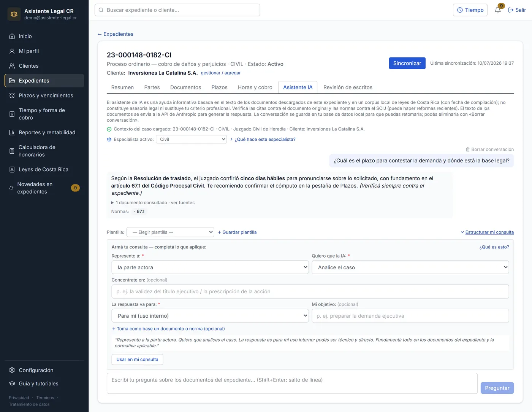Viewport: 532px width, 412px height.
Task: Switch to the Resumen tab
Action: pyautogui.click(x=122, y=87)
